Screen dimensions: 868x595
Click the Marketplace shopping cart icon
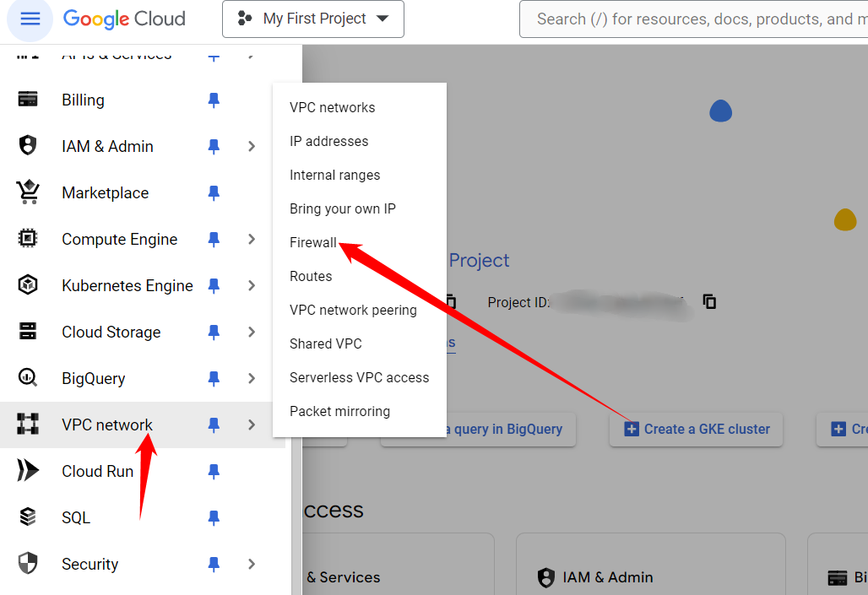pos(28,192)
